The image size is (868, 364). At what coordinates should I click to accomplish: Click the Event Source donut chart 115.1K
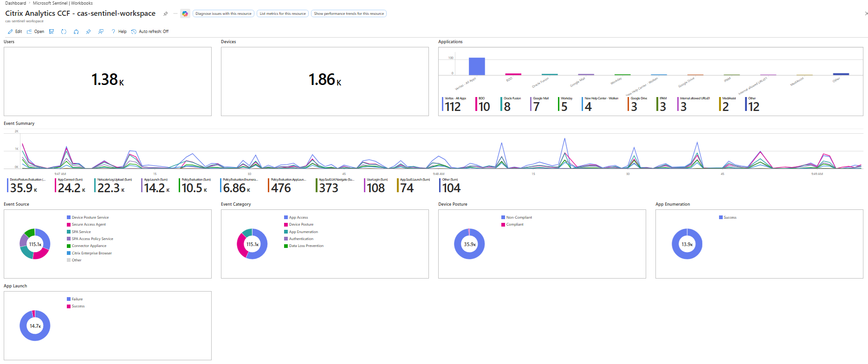pos(35,244)
